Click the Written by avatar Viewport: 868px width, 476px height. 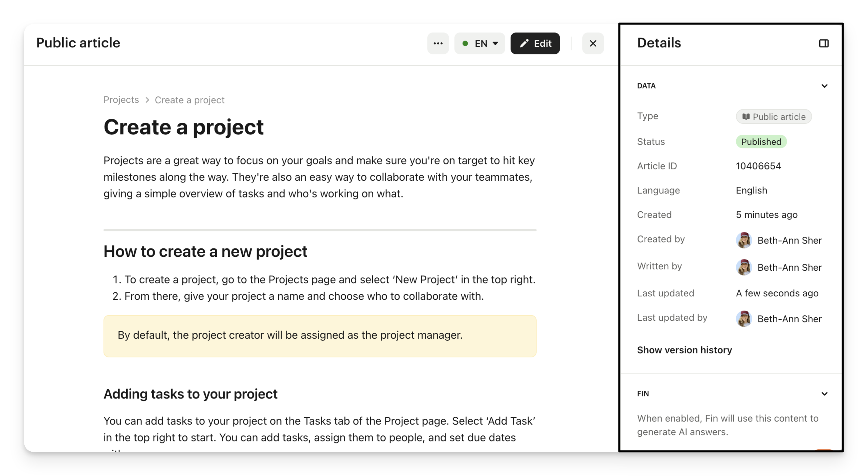(744, 267)
